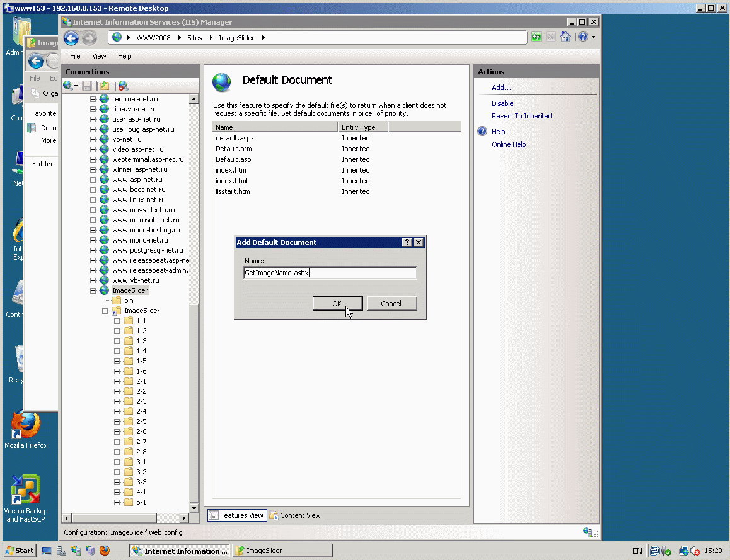Refresh page using green address bar icon
This screenshot has width=730, height=560.
click(x=536, y=37)
